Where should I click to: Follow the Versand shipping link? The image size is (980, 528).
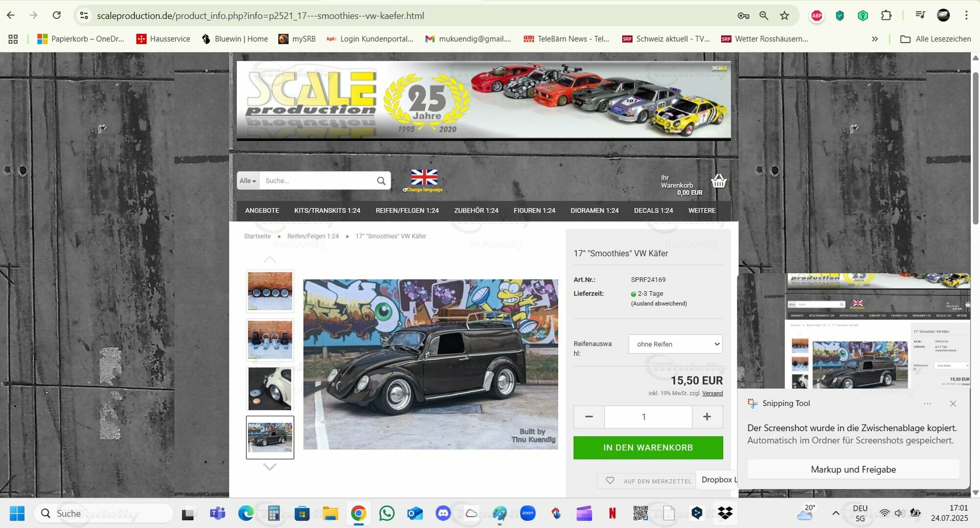coord(712,393)
